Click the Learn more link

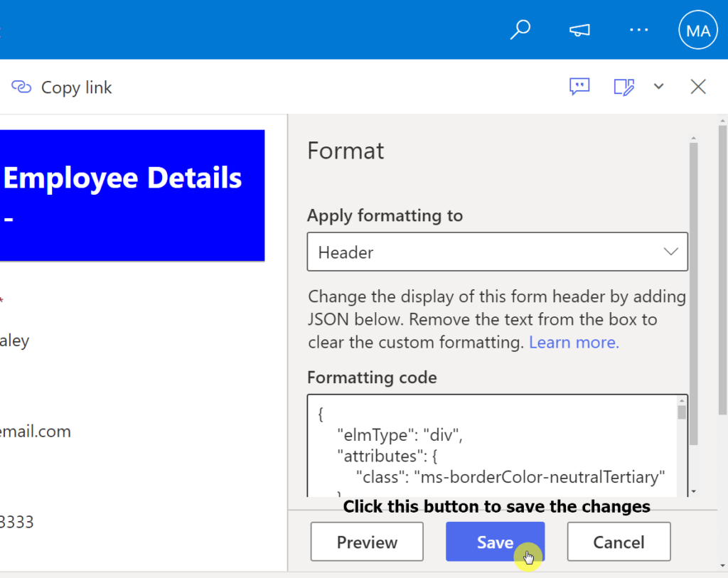(x=574, y=342)
